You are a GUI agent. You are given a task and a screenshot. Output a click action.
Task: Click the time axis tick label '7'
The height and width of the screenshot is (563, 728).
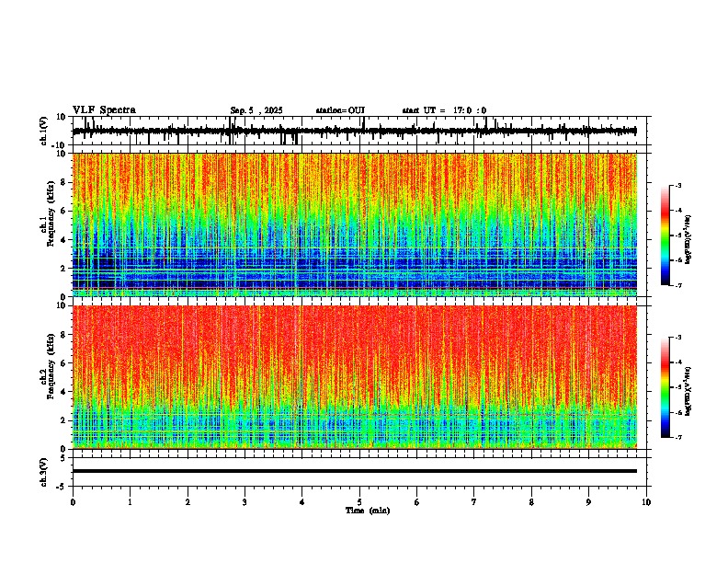[474, 502]
